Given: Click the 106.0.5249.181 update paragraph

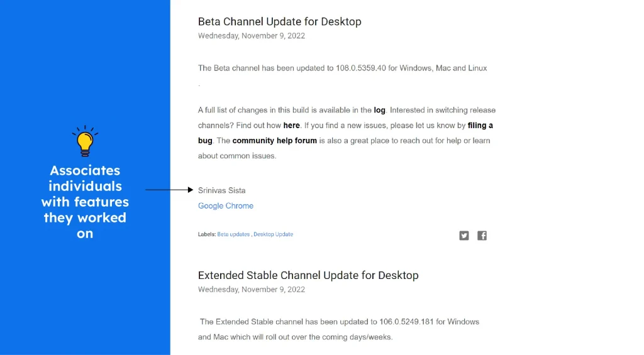Looking at the screenshot, I should coord(339,329).
